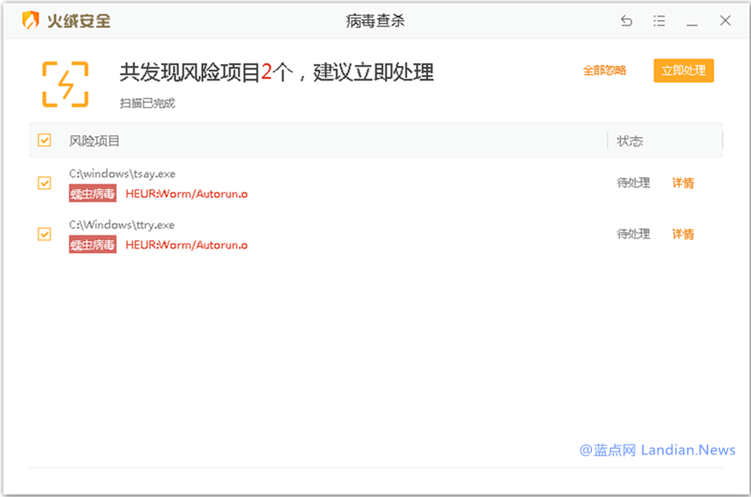Click the 待处理 status for tsay.exe

pos(633,183)
